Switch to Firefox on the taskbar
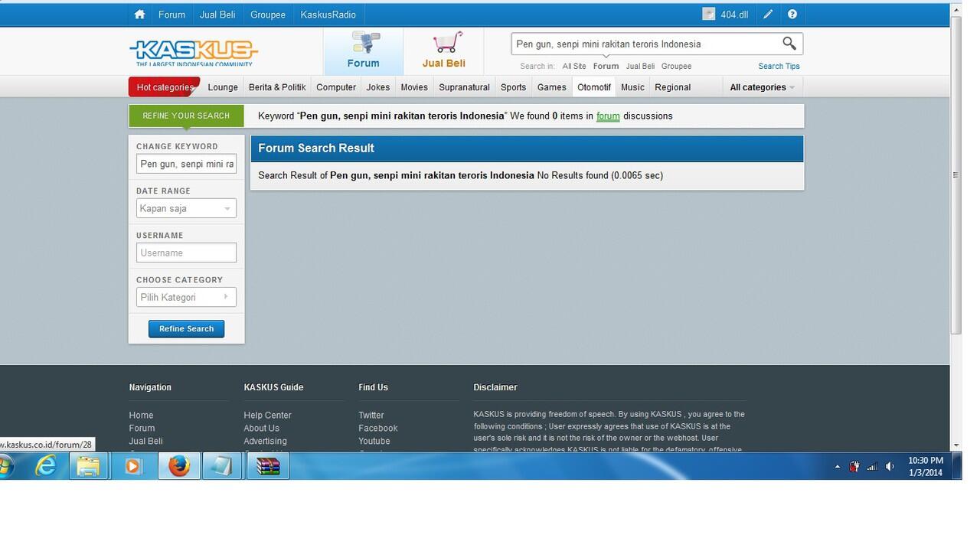 (178, 465)
